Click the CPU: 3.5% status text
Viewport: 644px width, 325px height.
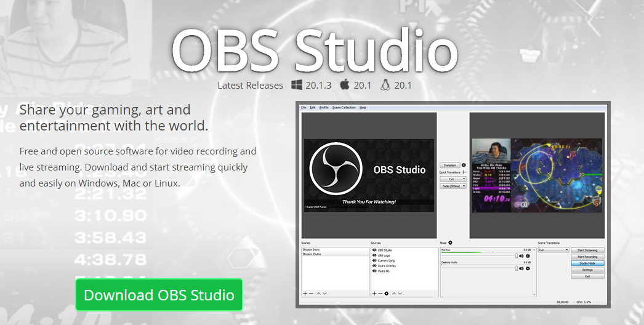click(x=583, y=302)
